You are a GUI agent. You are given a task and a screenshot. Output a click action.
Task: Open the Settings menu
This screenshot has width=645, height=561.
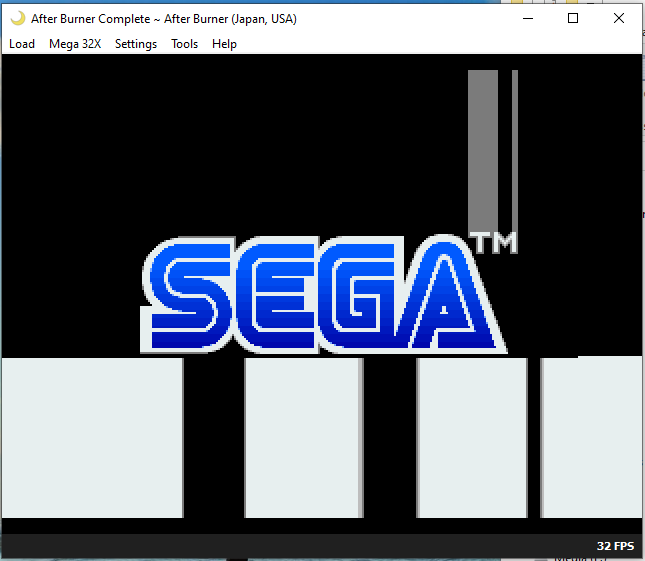pos(136,44)
